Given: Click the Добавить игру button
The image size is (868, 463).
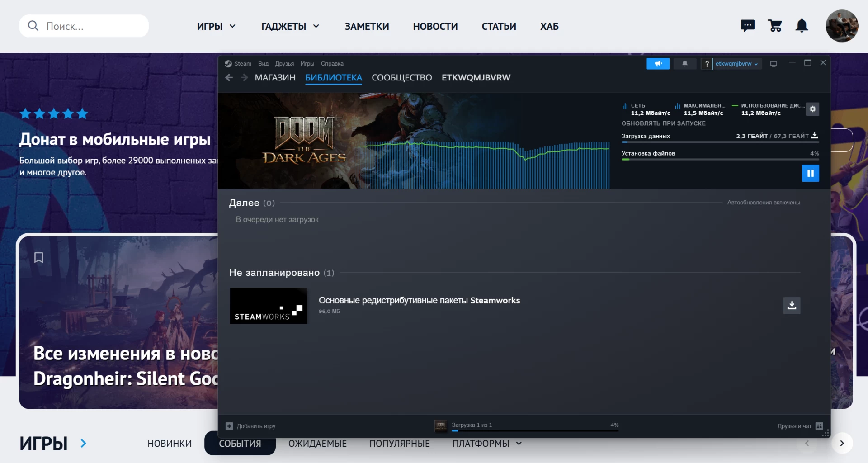Looking at the screenshot, I should coord(250,426).
